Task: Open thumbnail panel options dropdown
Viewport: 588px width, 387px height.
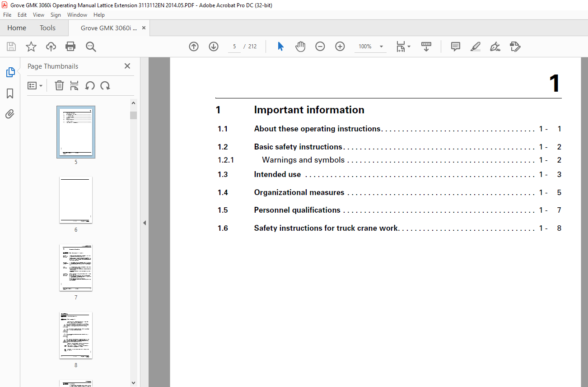Action: 35,85
